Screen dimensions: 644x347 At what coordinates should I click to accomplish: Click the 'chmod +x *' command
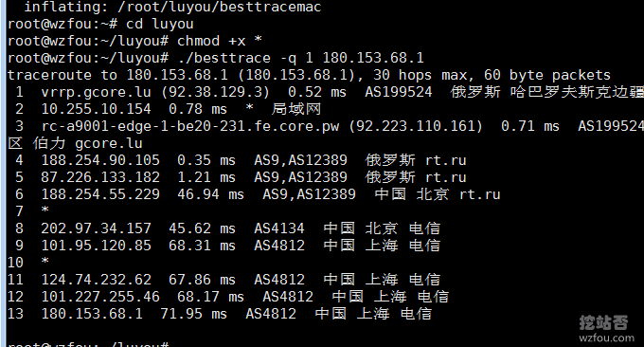tap(220, 41)
